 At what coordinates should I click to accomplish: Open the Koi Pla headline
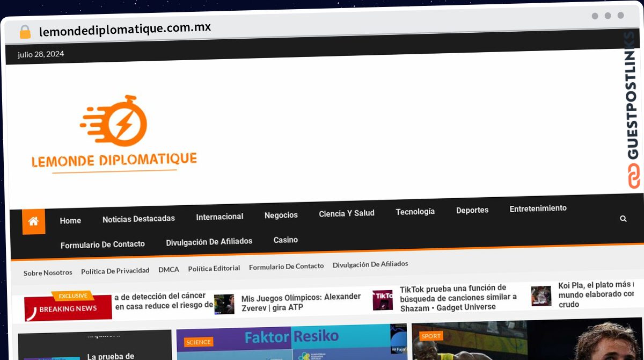click(596, 294)
